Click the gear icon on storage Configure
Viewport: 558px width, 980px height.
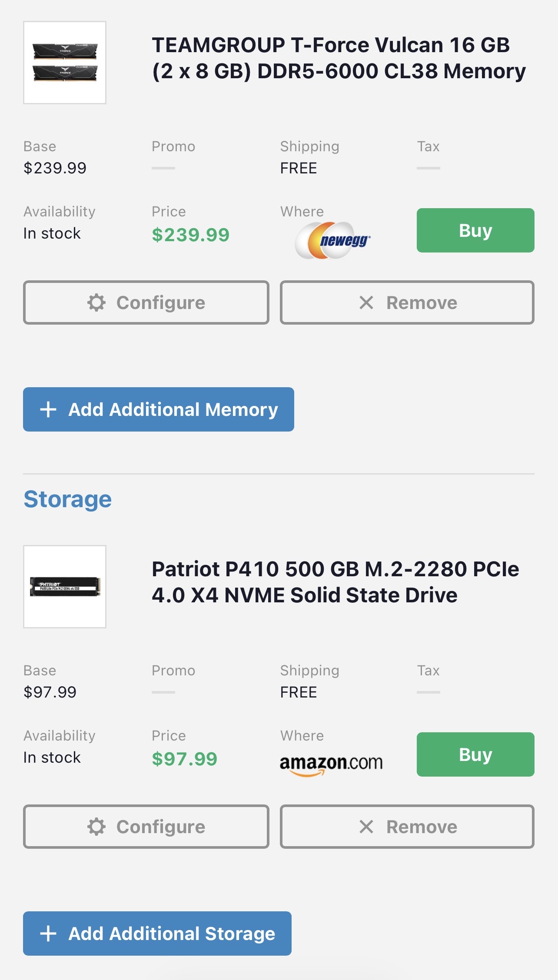(96, 827)
